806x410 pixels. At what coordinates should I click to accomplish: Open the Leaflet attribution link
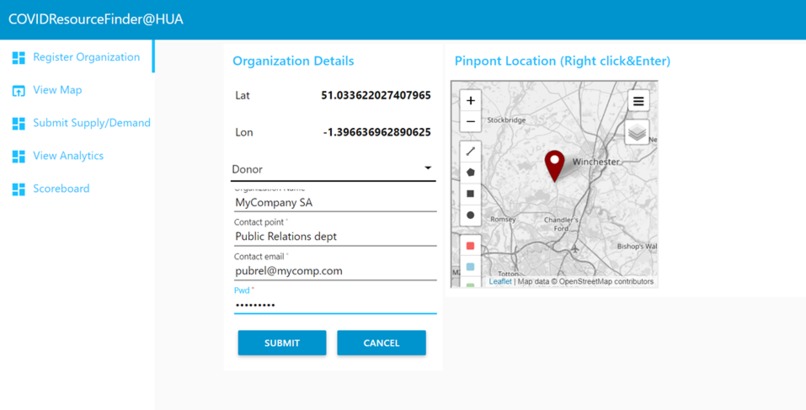click(500, 282)
